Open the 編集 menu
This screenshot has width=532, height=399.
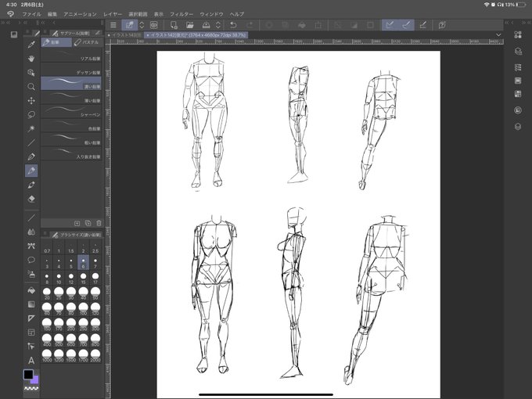[x=52, y=14]
